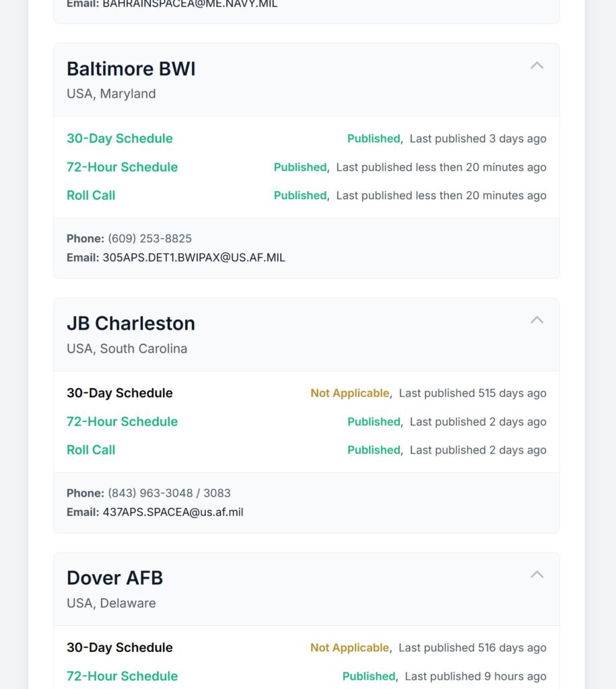Screen dimensions: 616x689
Task: Collapse the JB Charleston card chevron
Action: pyautogui.click(x=537, y=320)
